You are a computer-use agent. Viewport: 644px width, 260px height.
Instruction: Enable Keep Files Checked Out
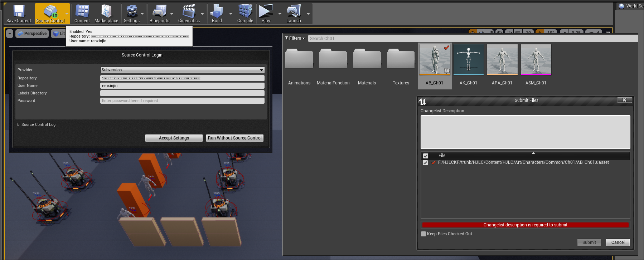click(423, 234)
